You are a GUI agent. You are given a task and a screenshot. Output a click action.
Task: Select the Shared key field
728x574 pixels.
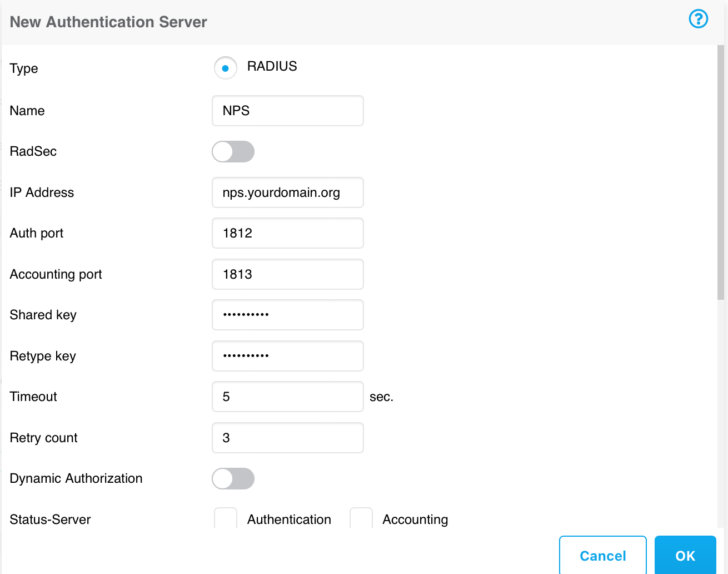pyautogui.click(x=287, y=315)
